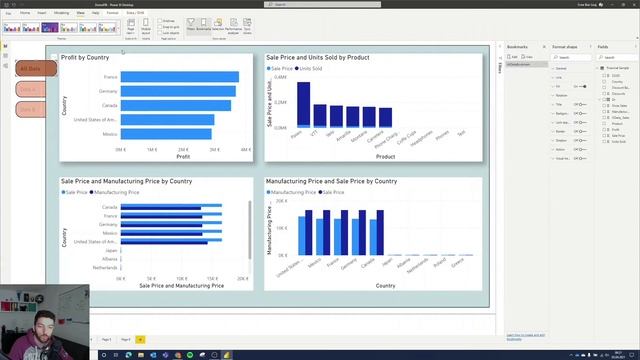640x360 pixels.
Task: Expand the Filters pane vertical tab
Action: [x=500, y=68]
